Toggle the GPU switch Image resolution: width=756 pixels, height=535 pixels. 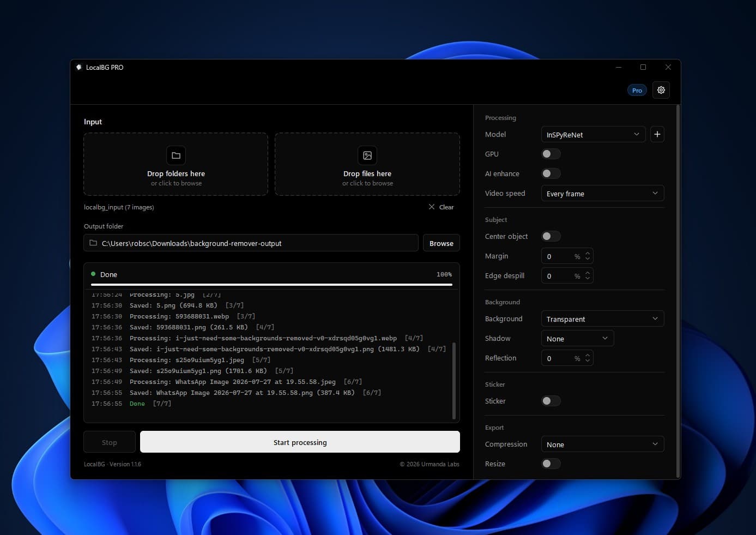551,154
